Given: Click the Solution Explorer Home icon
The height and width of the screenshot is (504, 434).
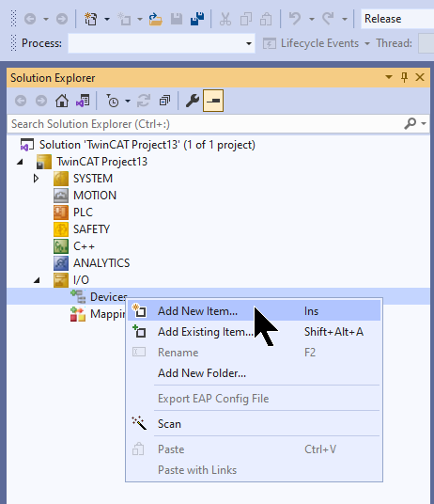Looking at the screenshot, I should tap(62, 101).
